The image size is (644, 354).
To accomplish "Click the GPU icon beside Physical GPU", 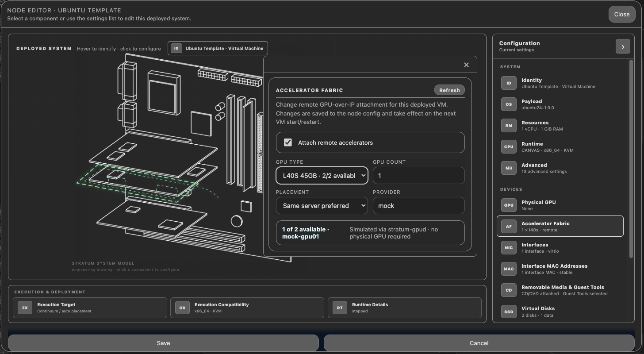I will pyautogui.click(x=509, y=205).
